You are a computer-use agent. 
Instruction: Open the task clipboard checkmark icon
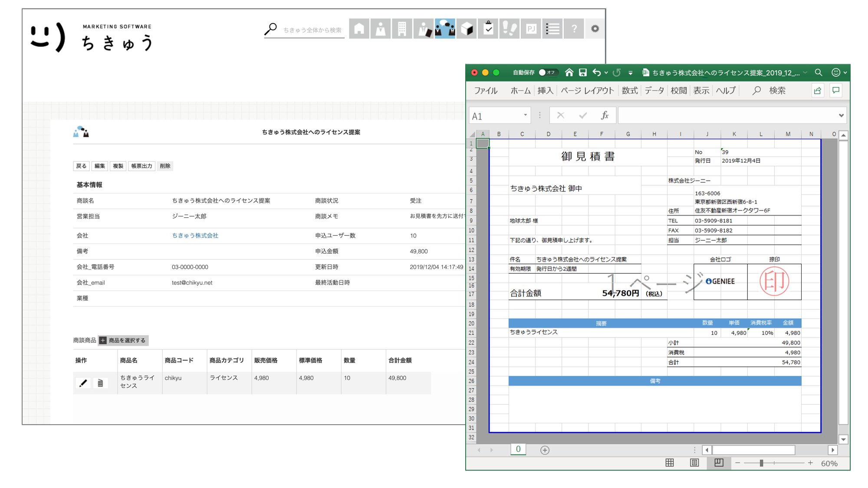click(x=488, y=29)
